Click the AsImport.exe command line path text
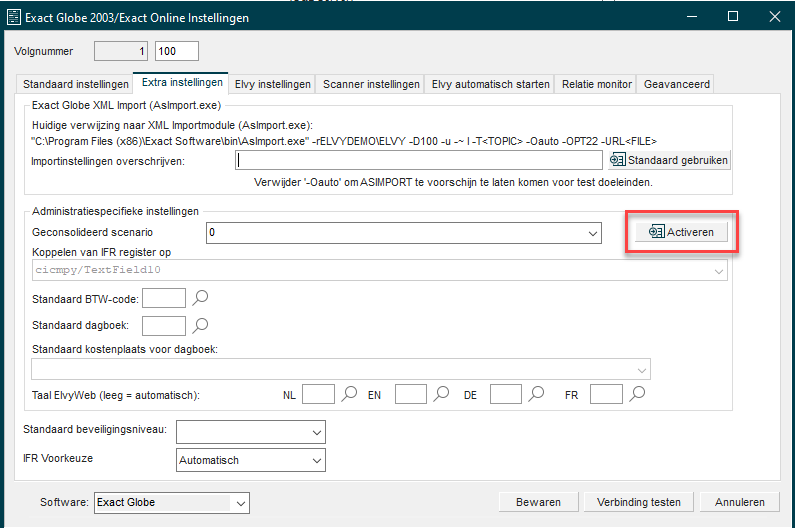This screenshot has height=528, width=795. (344, 142)
